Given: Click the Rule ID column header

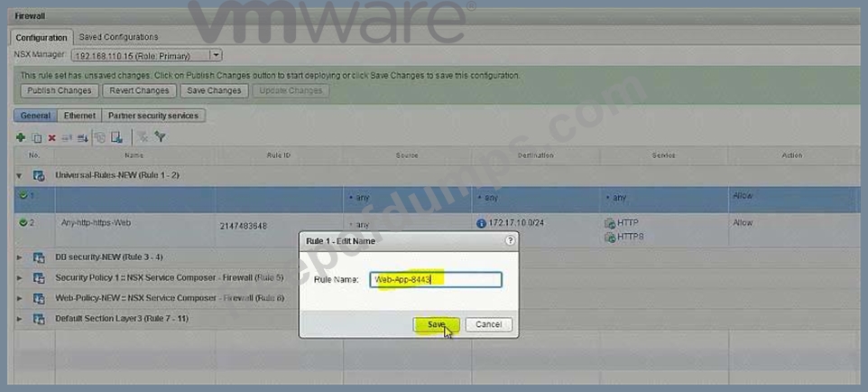Looking at the screenshot, I should [279, 155].
